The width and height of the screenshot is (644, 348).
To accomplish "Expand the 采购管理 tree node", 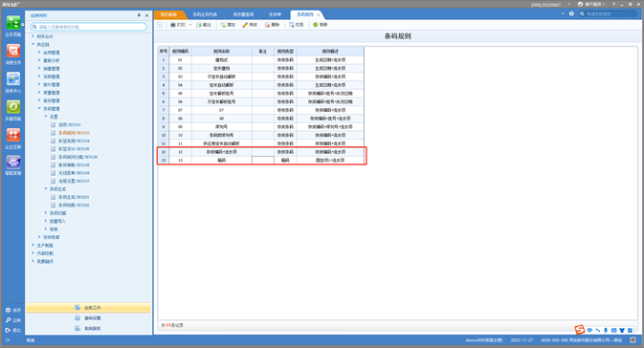I will 39,76.
